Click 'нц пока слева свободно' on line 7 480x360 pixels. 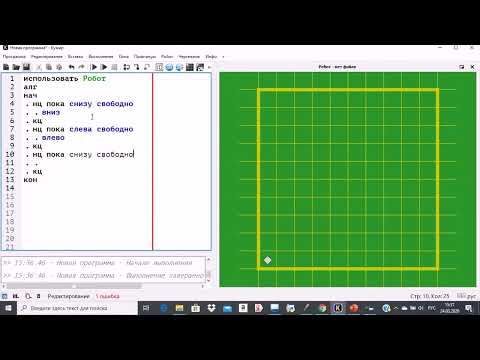pos(83,129)
